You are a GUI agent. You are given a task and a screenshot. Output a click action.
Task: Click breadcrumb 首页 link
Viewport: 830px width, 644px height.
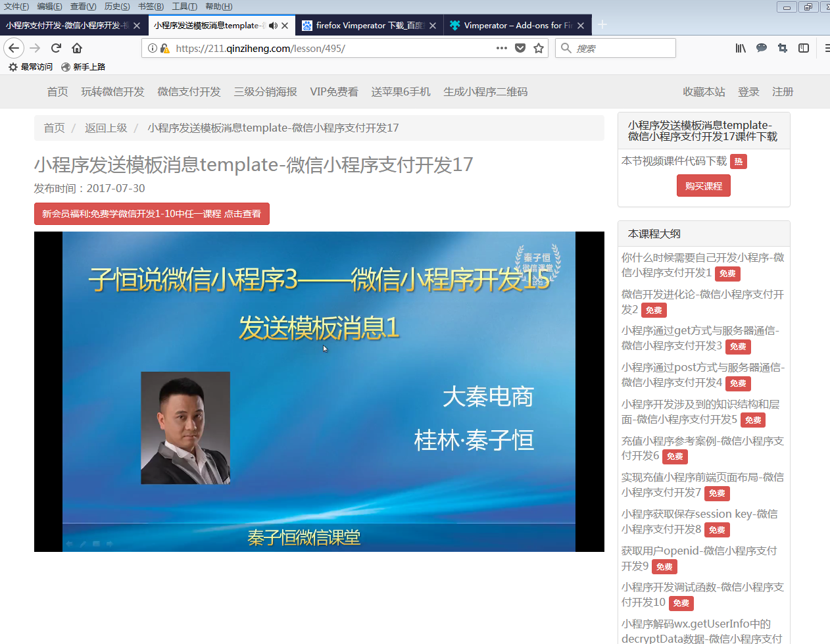(54, 128)
